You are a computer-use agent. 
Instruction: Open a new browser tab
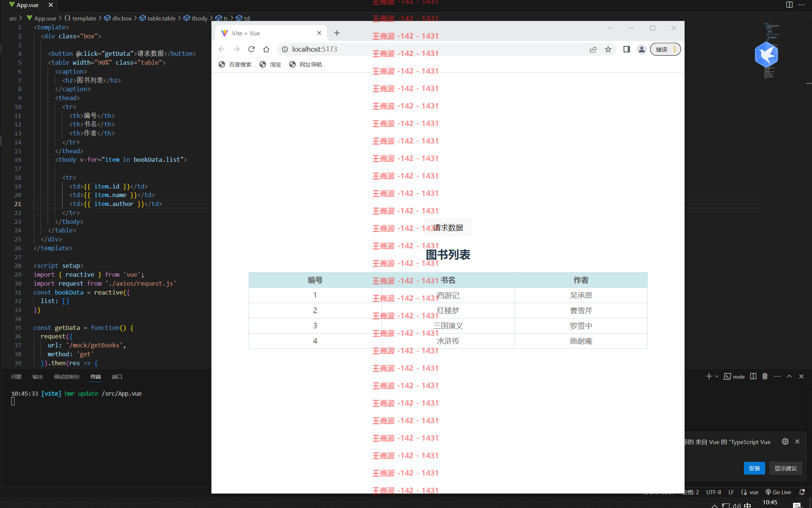[337, 33]
